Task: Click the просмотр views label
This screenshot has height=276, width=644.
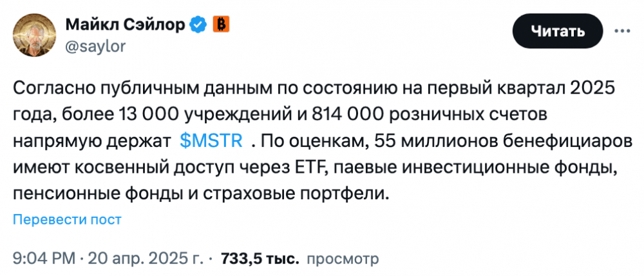Action: 343,259
